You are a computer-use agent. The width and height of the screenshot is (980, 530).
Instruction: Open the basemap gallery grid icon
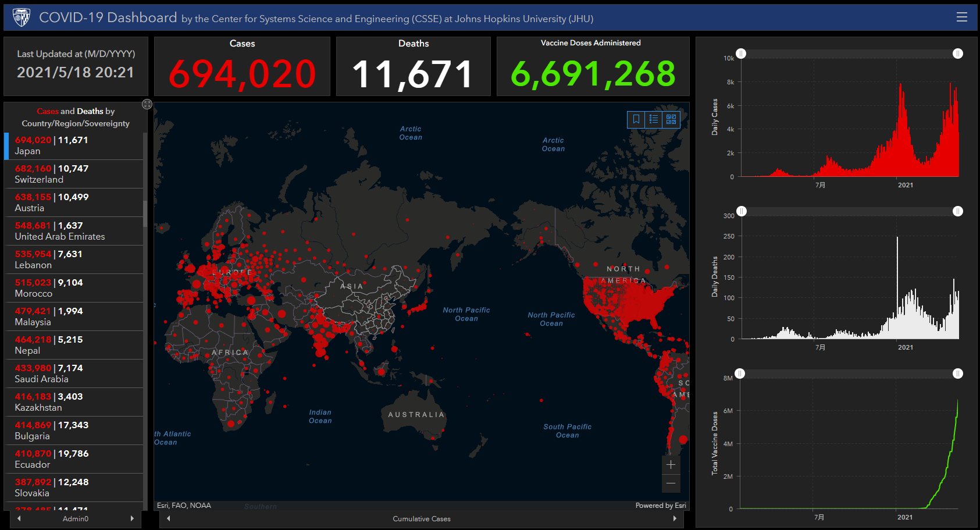coord(671,119)
